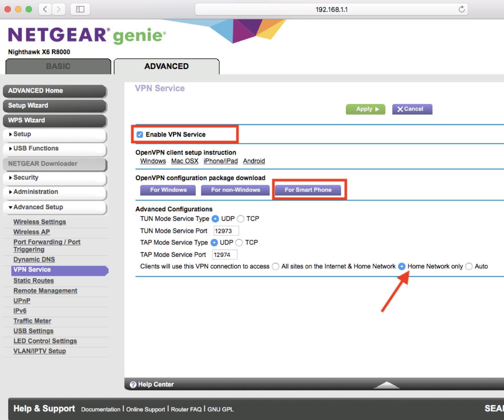Click TAP Mode Service Port field
Image resolution: width=504 pixels, height=420 pixels.
pyautogui.click(x=224, y=255)
